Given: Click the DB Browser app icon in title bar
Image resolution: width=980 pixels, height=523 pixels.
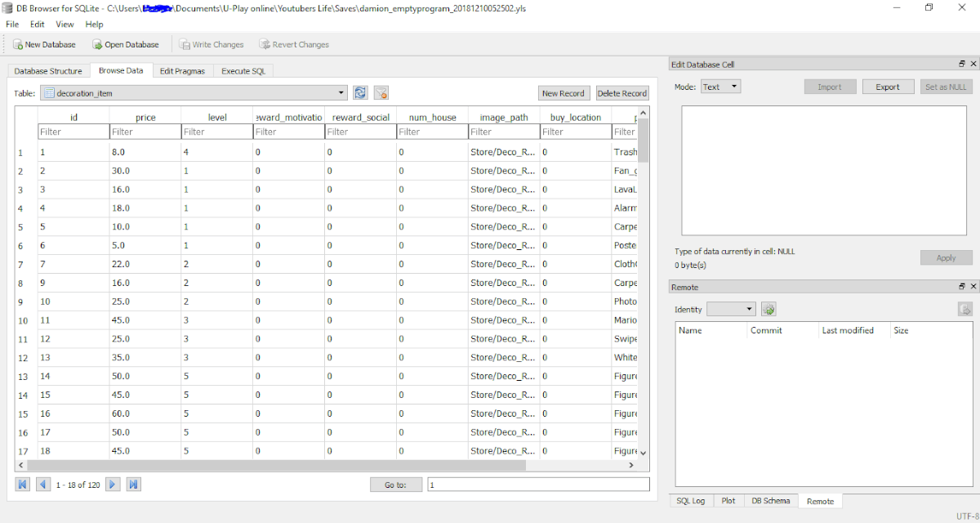Looking at the screenshot, I should [8, 7].
